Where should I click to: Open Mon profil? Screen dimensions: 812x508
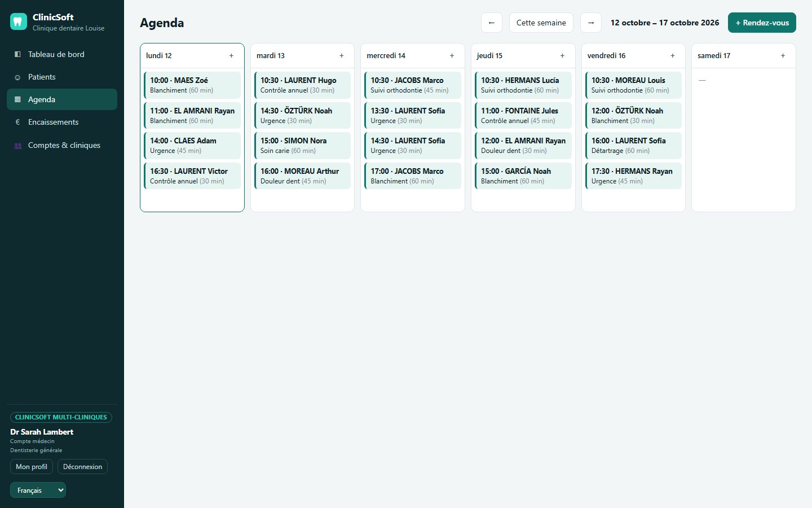pyautogui.click(x=32, y=467)
